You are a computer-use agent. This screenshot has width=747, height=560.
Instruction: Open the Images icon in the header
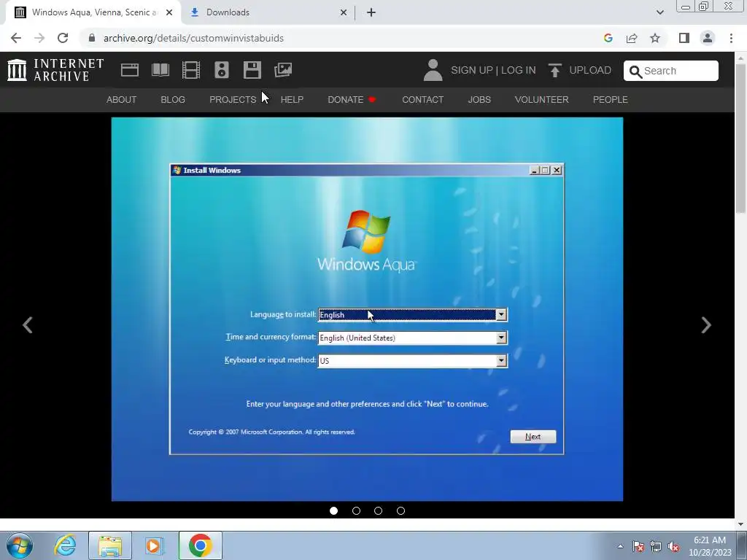(x=283, y=70)
